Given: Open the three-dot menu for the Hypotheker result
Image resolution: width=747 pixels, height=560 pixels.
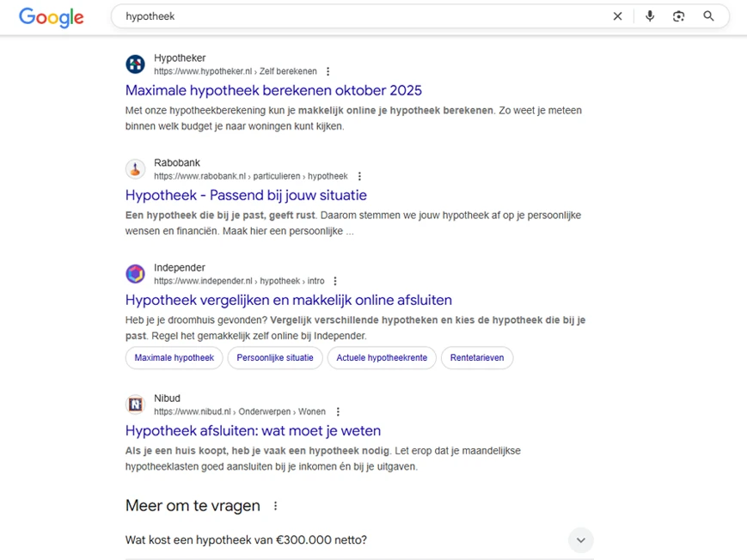Looking at the screenshot, I should click(328, 71).
